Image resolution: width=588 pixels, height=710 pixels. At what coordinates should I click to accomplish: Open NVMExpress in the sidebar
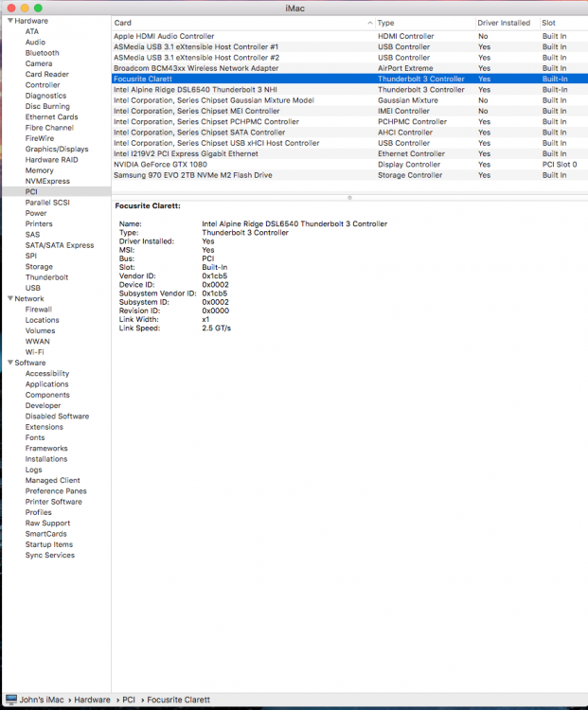tap(47, 181)
